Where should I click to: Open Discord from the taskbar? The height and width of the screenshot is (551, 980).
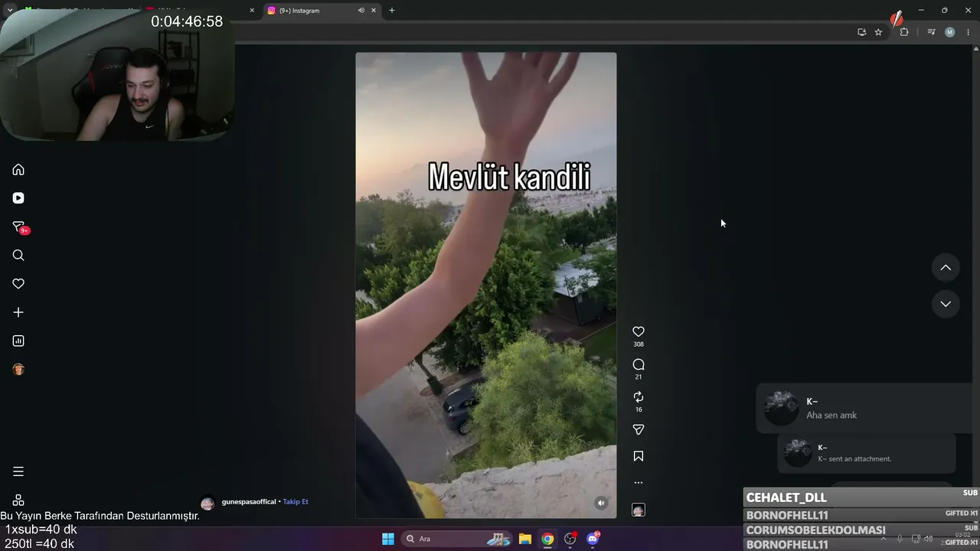[593, 539]
